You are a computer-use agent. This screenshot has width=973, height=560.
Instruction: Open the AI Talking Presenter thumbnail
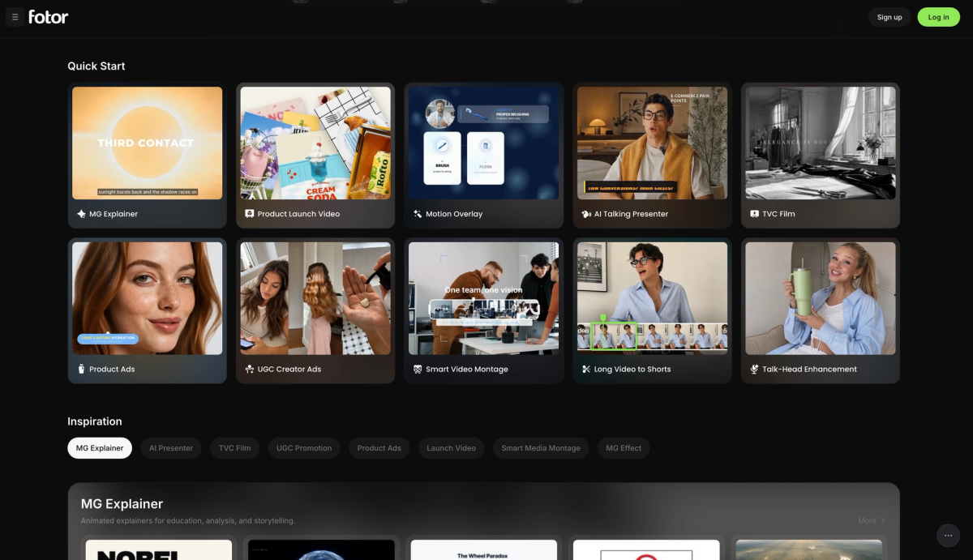(652, 143)
